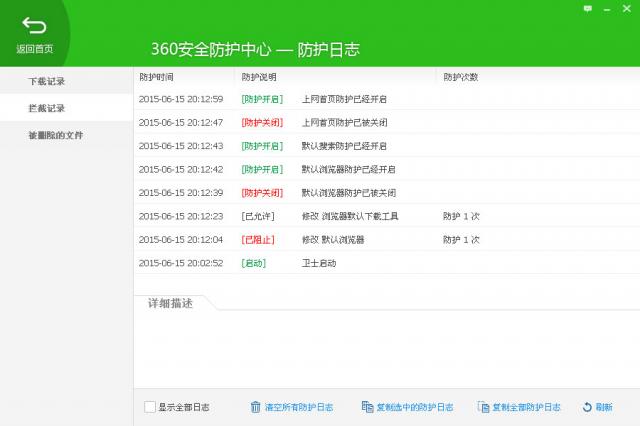
Task: Select the 20:12:59 上网首页防护已经开启 entry
Action: [343, 99]
